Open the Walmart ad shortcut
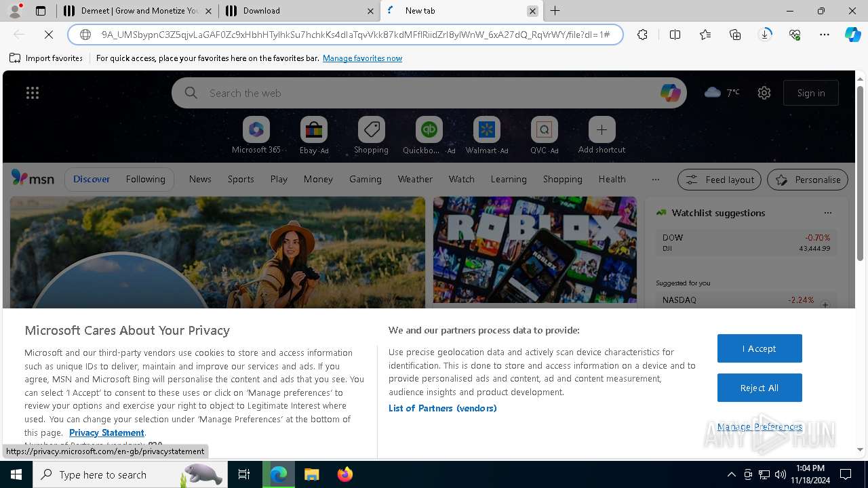This screenshot has width=868, height=488. (x=486, y=136)
